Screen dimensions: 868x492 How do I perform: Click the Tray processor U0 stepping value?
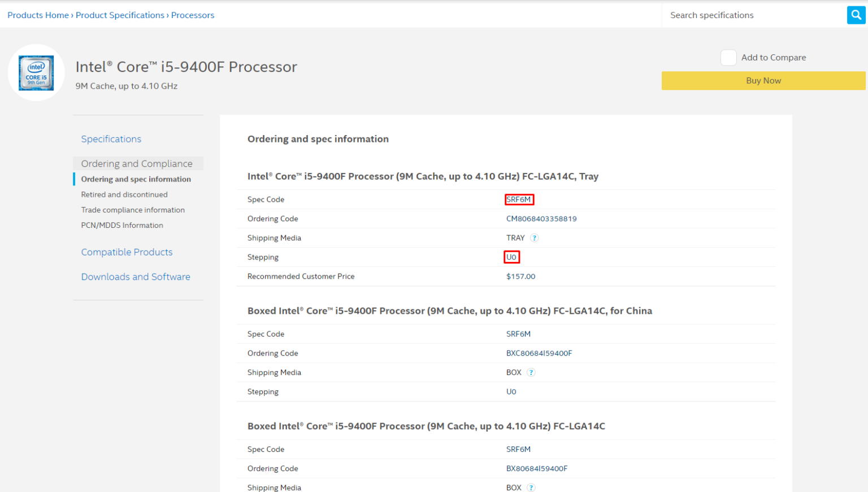[511, 257]
